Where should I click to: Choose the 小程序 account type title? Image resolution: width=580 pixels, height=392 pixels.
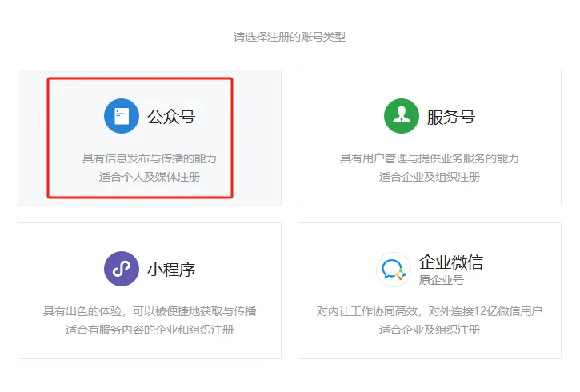pyautogui.click(x=171, y=270)
